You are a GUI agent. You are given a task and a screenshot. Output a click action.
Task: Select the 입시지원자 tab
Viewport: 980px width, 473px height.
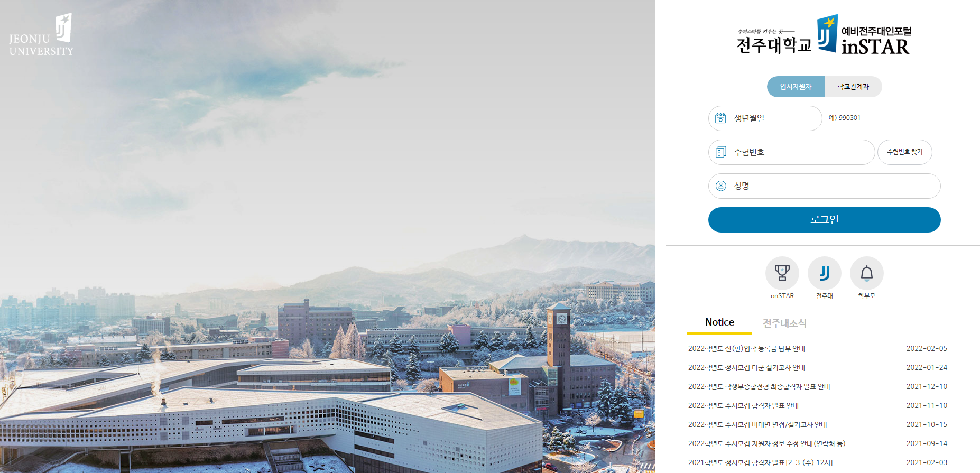(796, 87)
